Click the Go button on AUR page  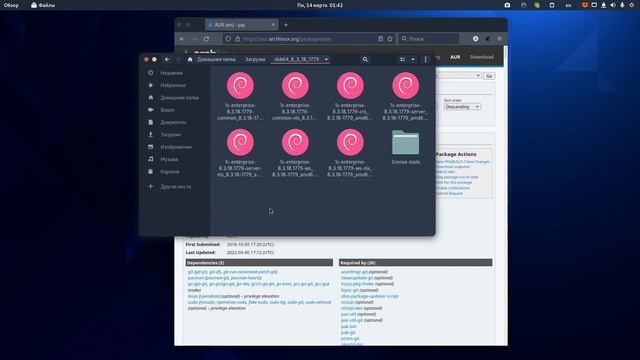tap(489, 76)
